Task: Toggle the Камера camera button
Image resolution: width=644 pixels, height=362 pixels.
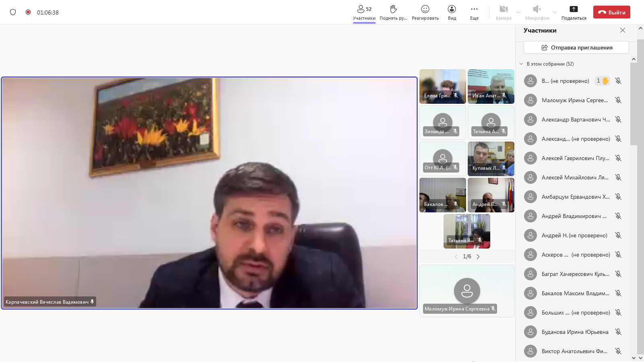Action: tap(504, 9)
